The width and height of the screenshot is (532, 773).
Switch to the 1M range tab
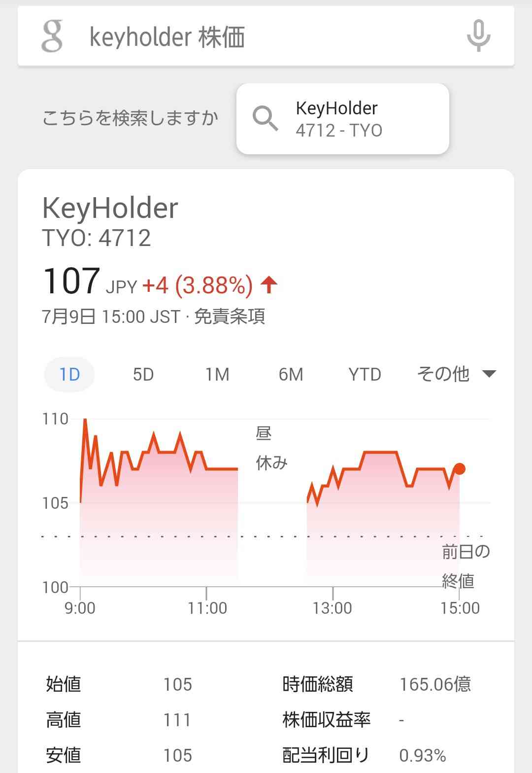(217, 374)
